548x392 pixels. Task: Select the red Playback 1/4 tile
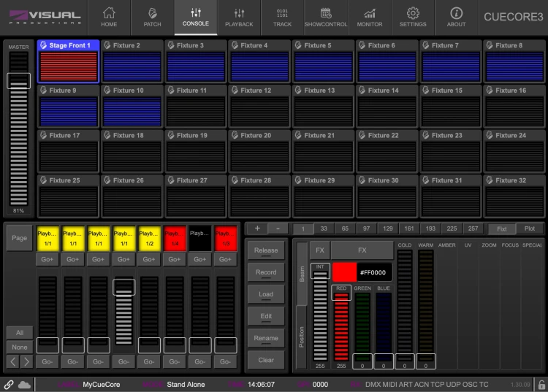click(x=175, y=239)
